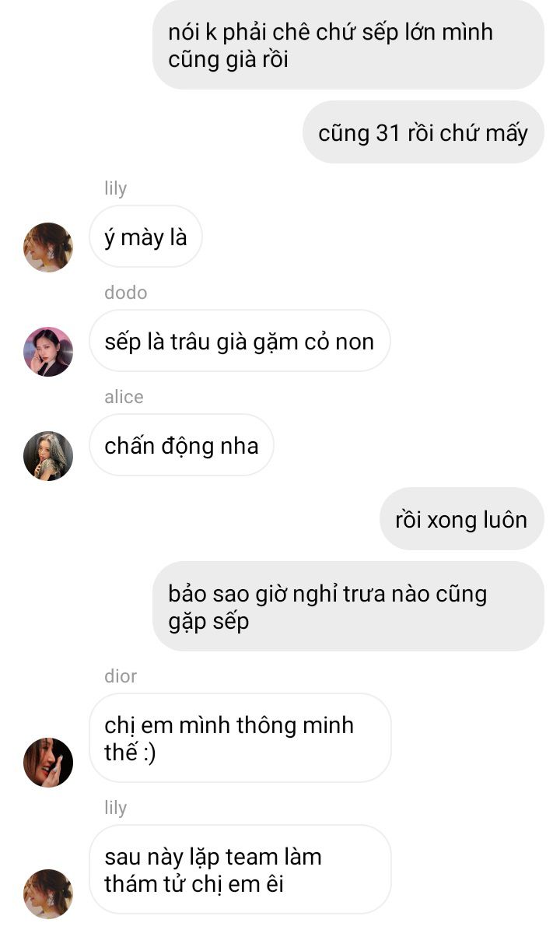Select the message "bảo sao giờ nghỉ trưa nào cũng gặp sếp"
560x930 pixels.
(348, 607)
